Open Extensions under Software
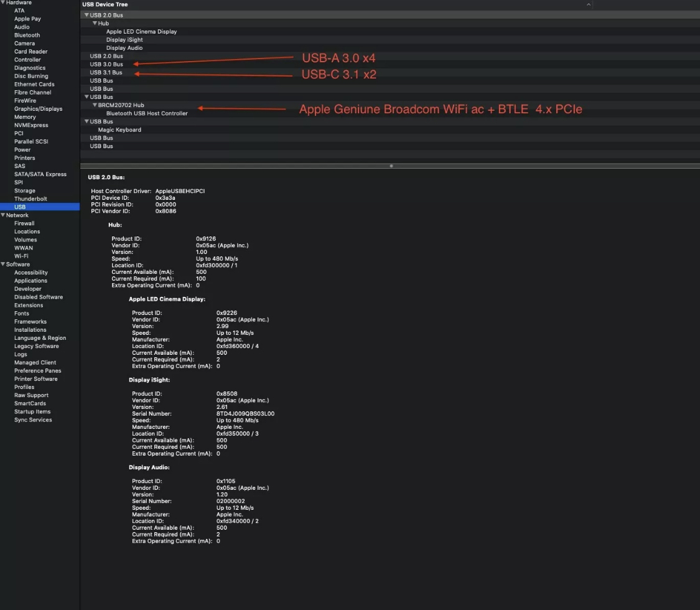The image size is (700, 610). [x=29, y=305]
